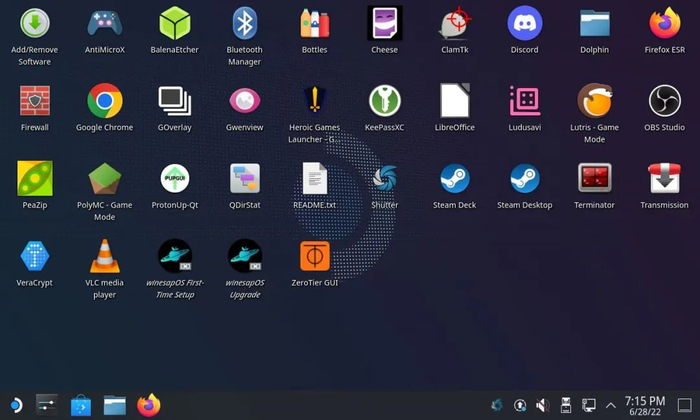Launch VLC media player icon
Viewport: 700px width, 420px height.
[x=104, y=256]
